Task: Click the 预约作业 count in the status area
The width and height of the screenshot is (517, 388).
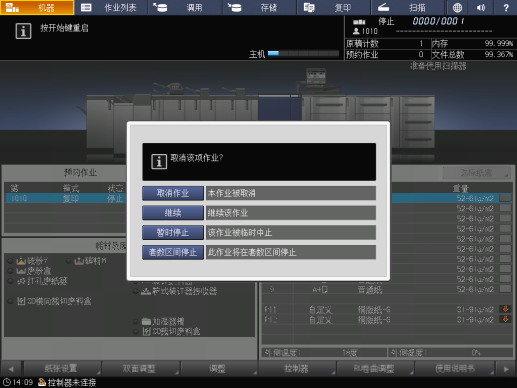Action: tap(421, 54)
